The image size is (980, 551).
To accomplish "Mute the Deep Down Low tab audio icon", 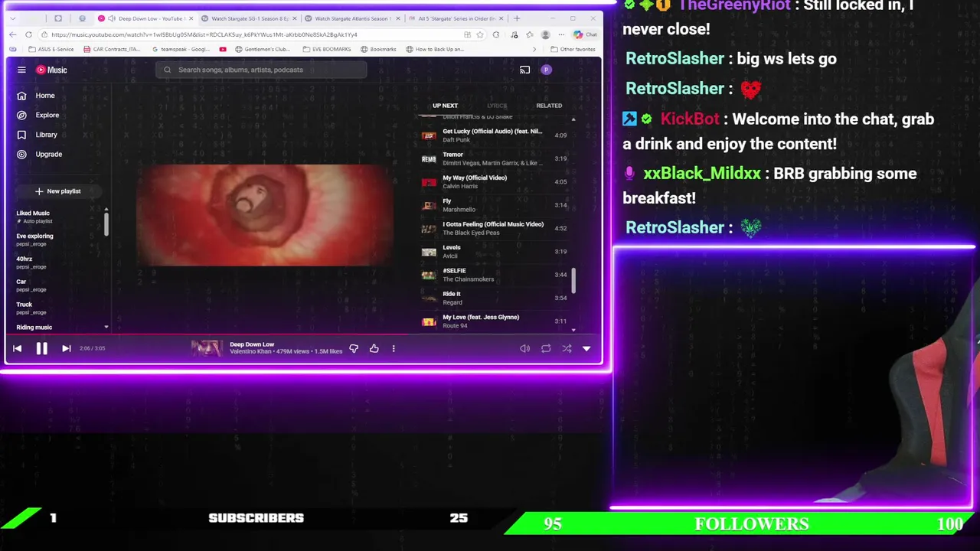I will coord(112,18).
